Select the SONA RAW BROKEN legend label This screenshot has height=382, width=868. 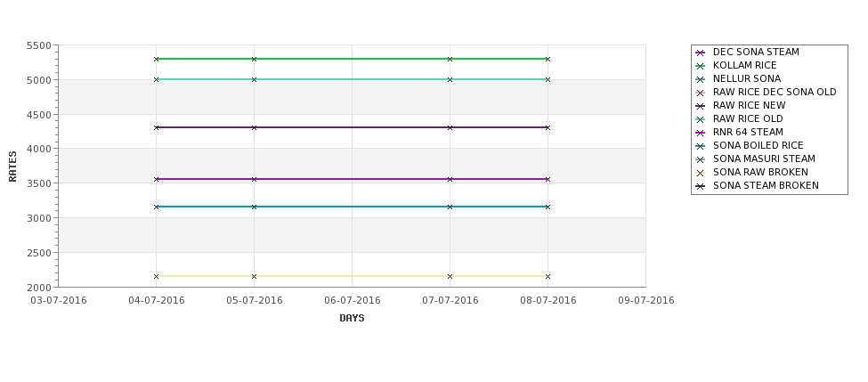760,172
